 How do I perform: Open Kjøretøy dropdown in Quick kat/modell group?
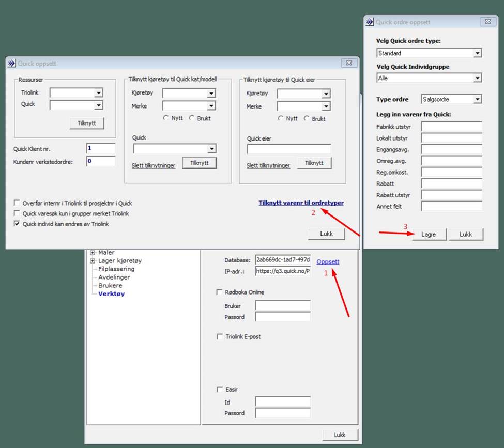coord(211,93)
